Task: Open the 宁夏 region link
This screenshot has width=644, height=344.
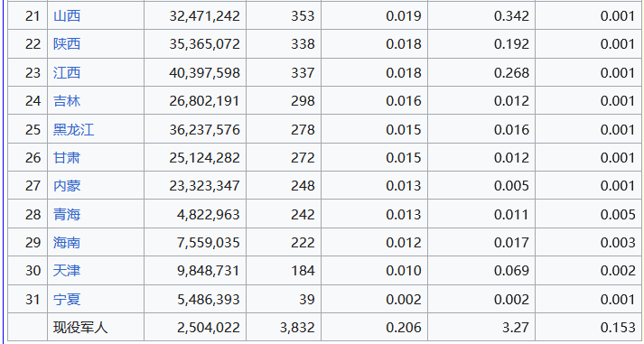Action: [x=67, y=299]
